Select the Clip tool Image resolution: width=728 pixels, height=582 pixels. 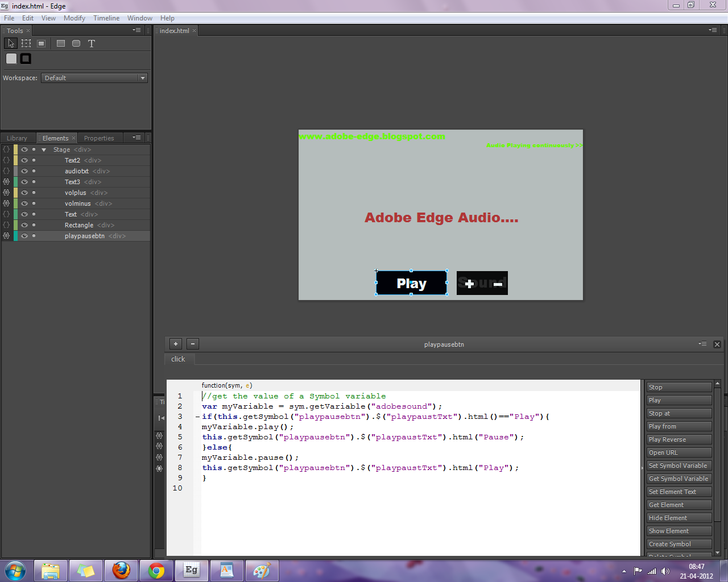tap(40, 43)
